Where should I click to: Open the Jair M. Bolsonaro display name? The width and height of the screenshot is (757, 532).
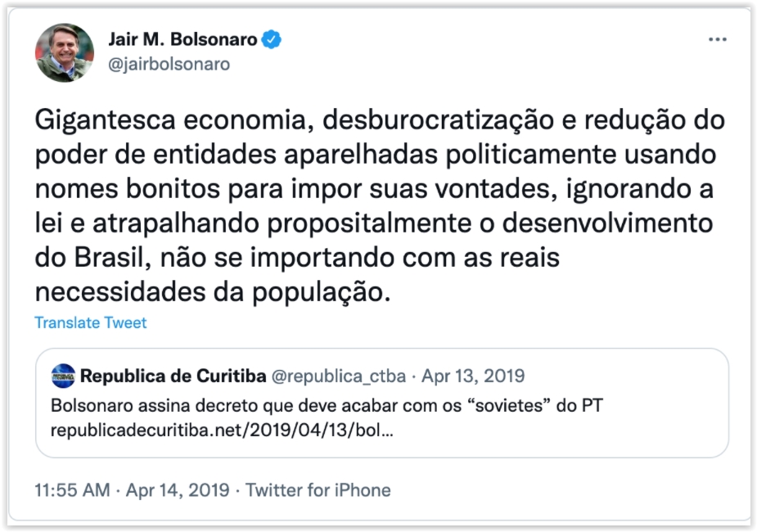click(182, 39)
